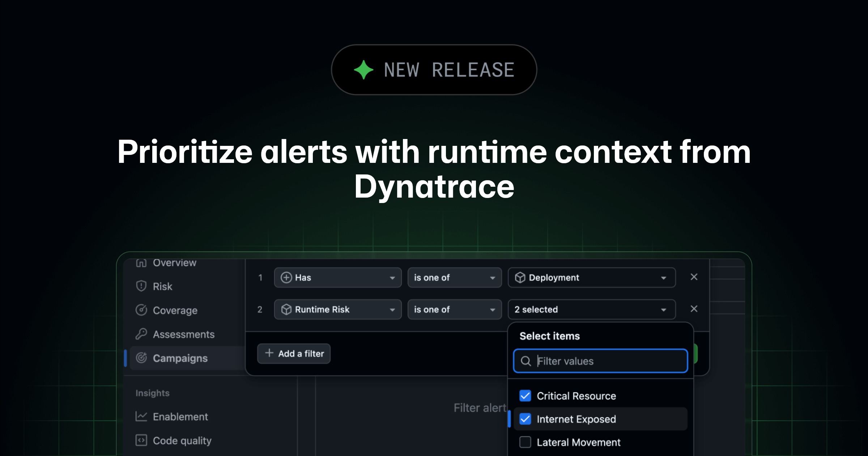Remove the Runtime Risk filter row
This screenshot has width=868, height=456.
coord(694,309)
